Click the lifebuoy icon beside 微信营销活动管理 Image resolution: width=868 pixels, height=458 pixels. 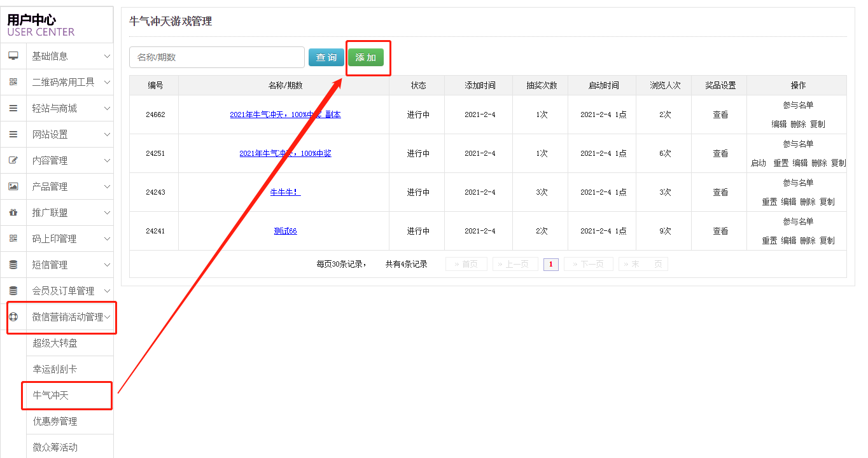tap(13, 317)
